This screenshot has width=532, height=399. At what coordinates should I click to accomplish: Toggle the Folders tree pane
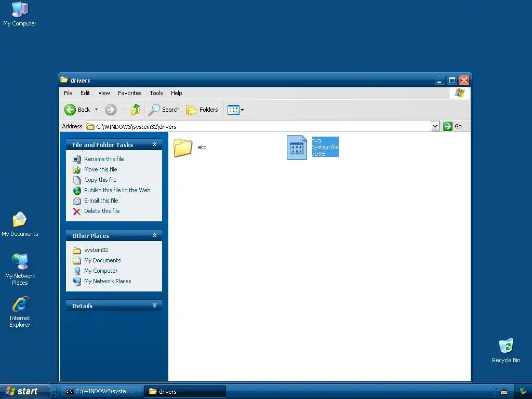click(202, 110)
